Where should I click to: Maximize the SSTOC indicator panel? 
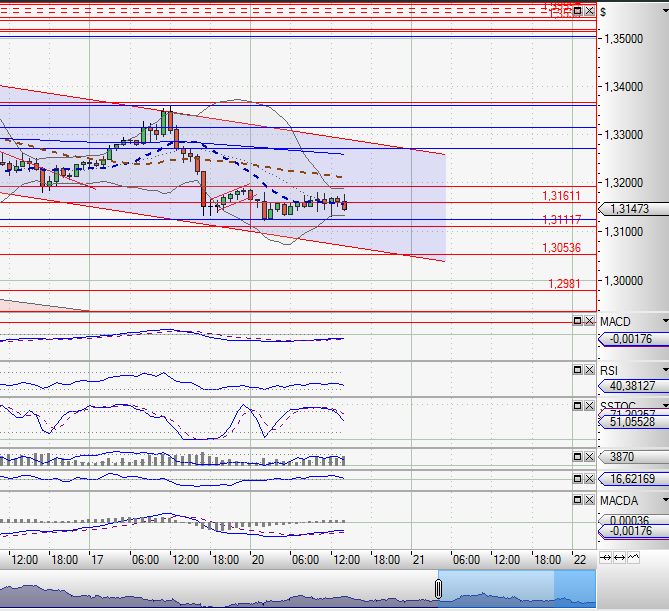(x=577, y=405)
